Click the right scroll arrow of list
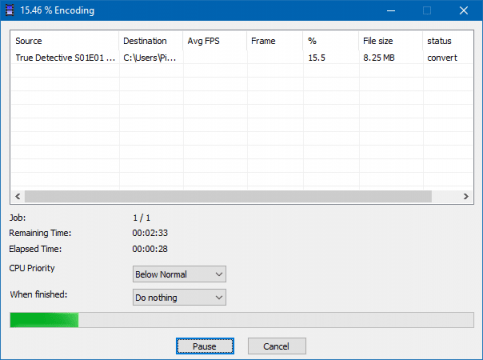The width and height of the screenshot is (483, 360). coord(466,196)
